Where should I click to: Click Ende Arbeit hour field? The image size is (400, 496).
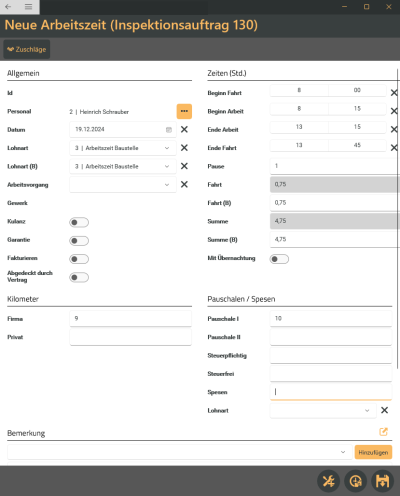point(299,127)
